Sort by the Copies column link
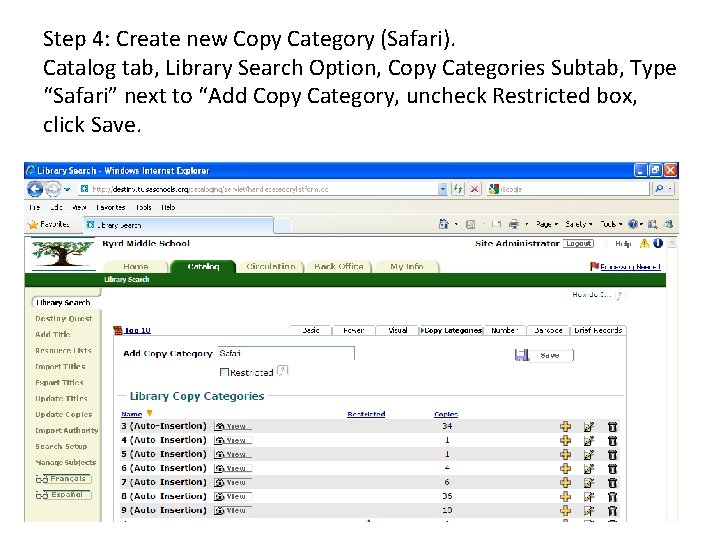 pyautogui.click(x=446, y=414)
